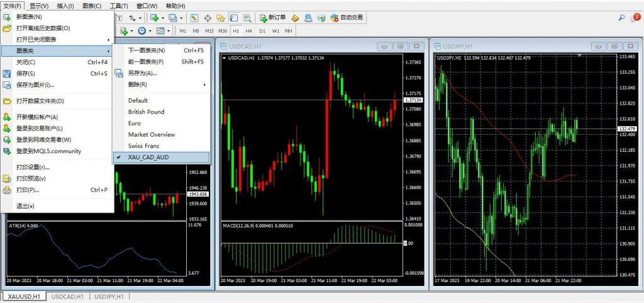Viewport: 644px width, 303px height.
Task: Choose 登录到交易账户(L) menu item
Action: pyautogui.click(x=57, y=129)
